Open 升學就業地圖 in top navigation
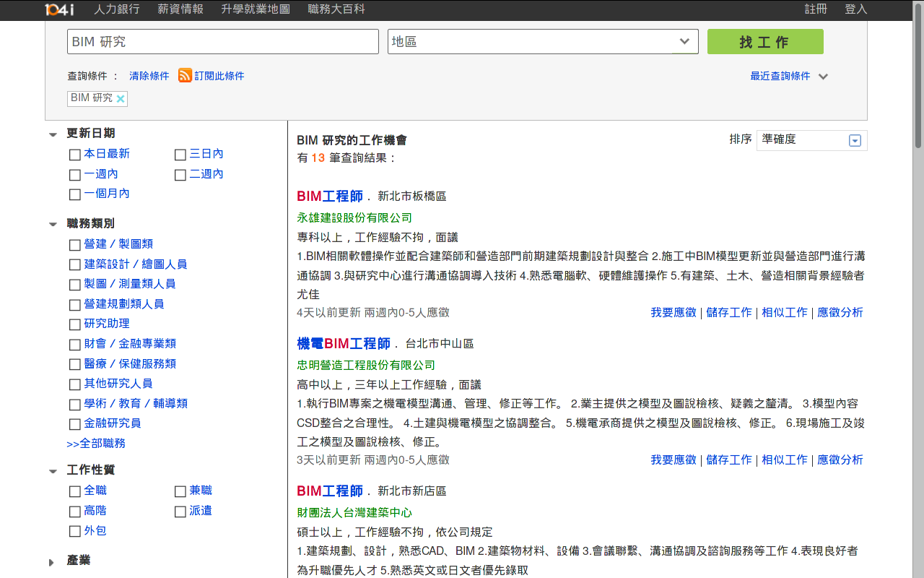The height and width of the screenshot is (578, 924). (x=256, y=9)
